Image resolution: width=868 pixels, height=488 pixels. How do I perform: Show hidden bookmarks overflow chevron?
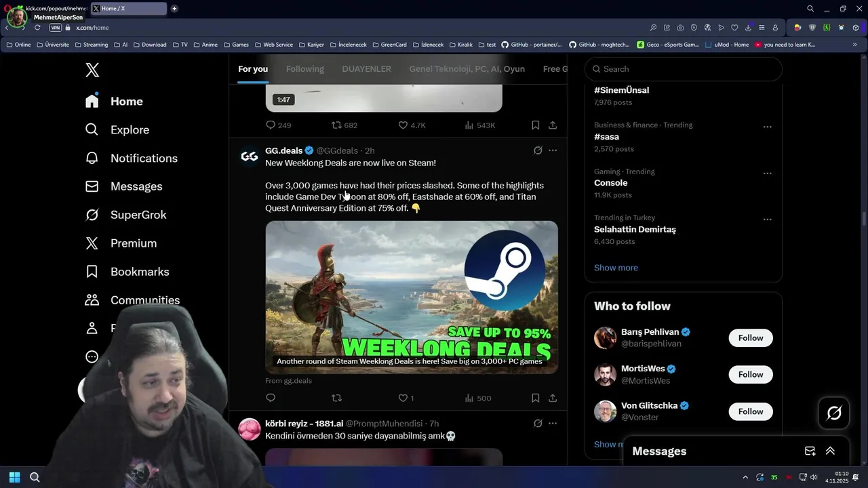(x=854, y=45)
